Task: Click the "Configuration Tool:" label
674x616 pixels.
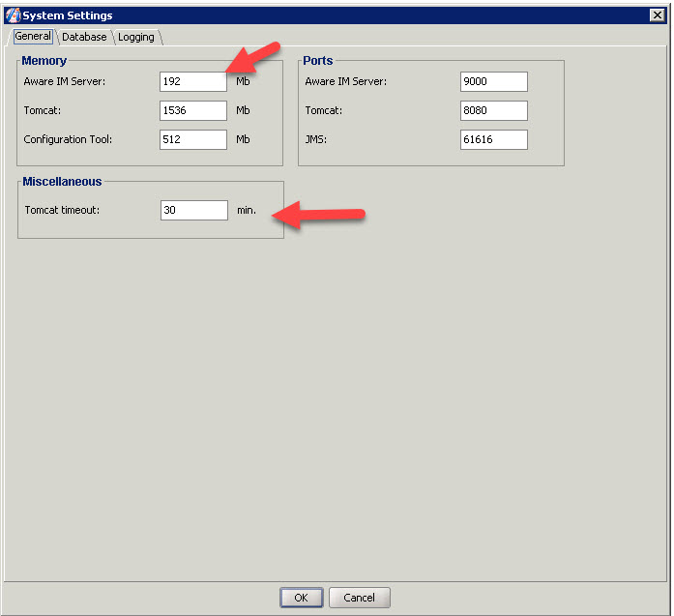Action: (68, 139)
